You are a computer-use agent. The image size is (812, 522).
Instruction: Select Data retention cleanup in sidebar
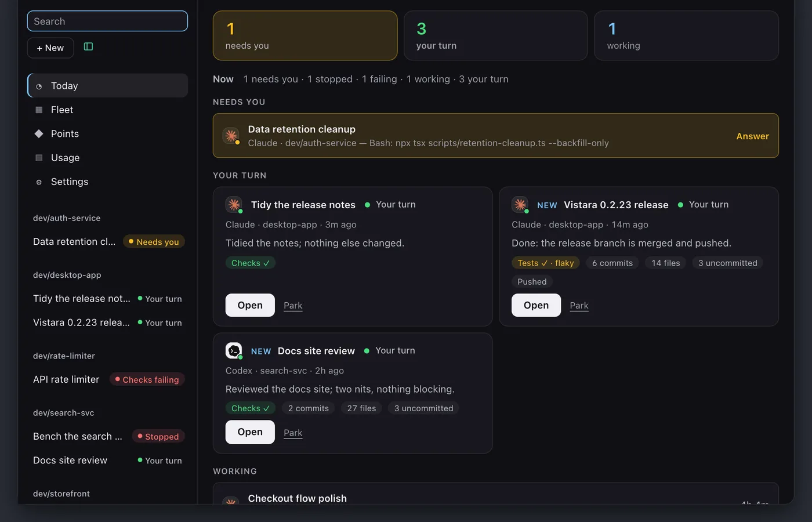[107, 242]
